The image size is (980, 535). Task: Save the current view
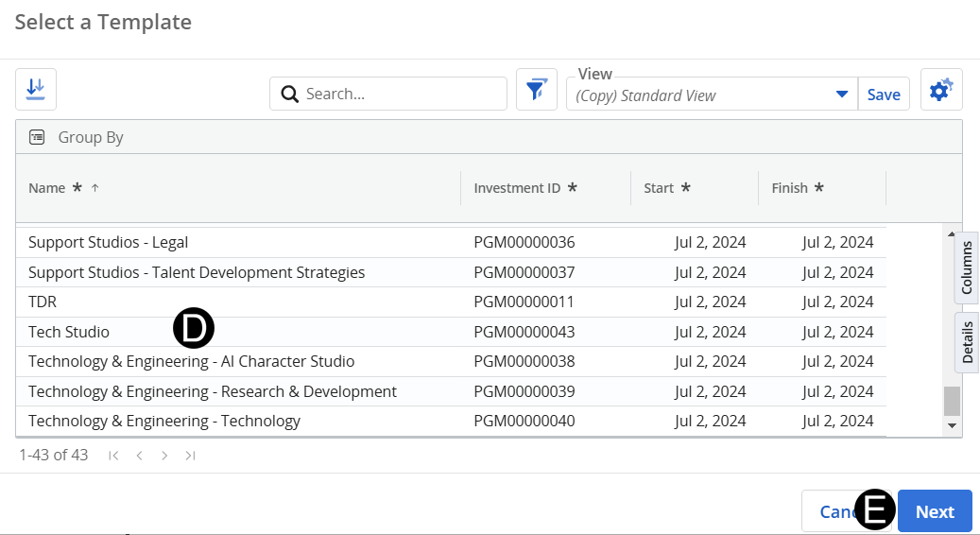(x=884, y=95)
